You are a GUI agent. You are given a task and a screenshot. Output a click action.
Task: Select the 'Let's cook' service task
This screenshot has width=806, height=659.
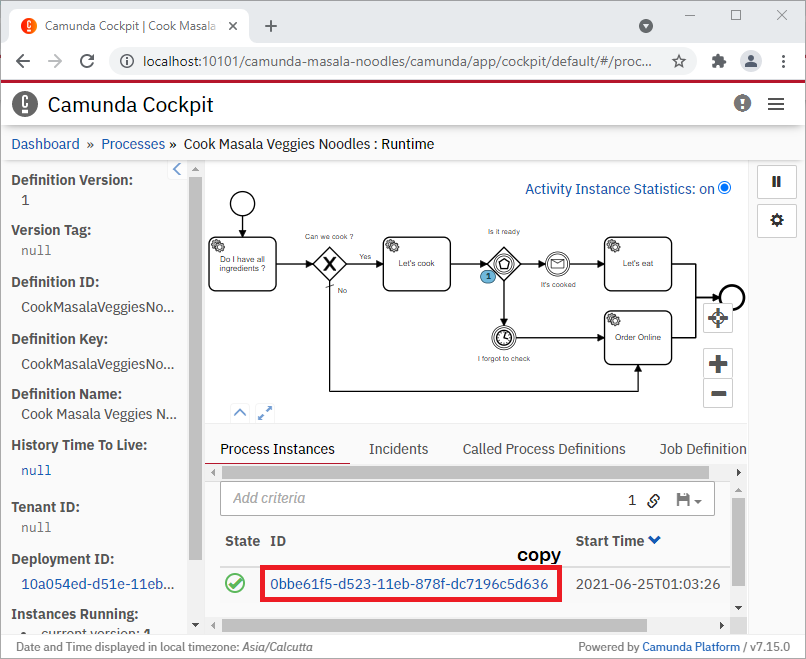[417, 264]
